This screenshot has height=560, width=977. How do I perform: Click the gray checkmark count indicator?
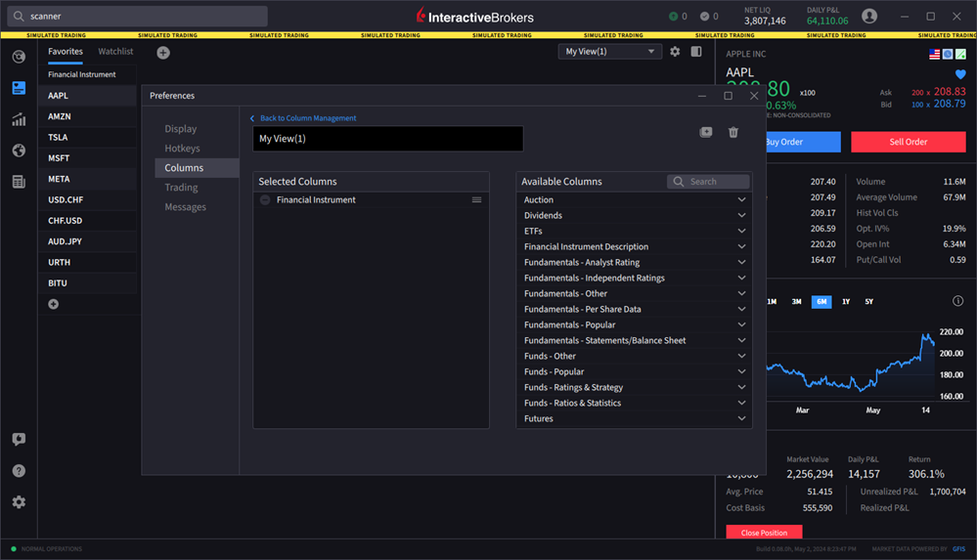(x=709, y=17)
